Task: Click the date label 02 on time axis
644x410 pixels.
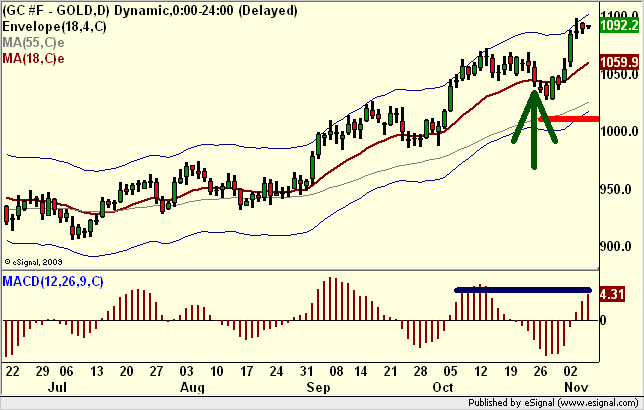Action: point(570,371)
